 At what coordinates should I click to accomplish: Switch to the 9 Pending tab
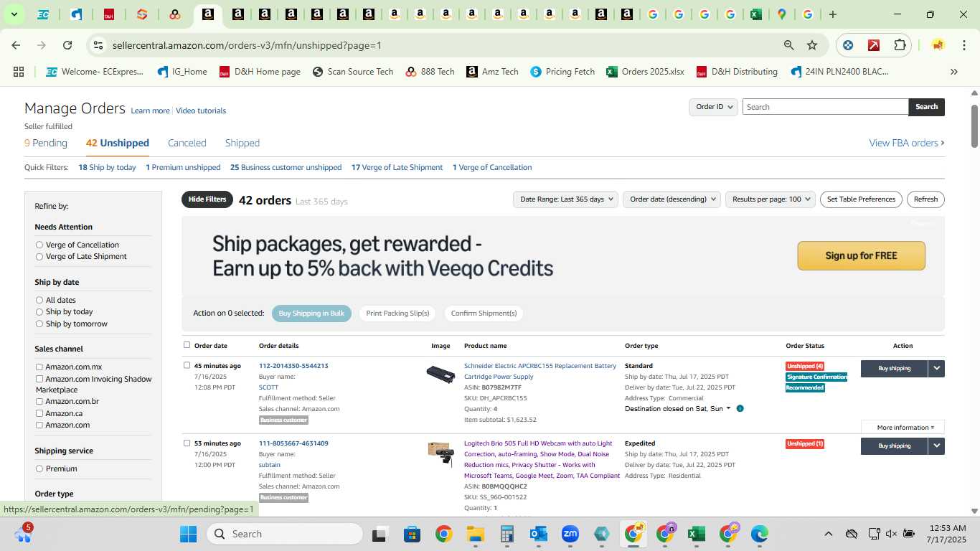pyautogui.click(x=46, y=143)
